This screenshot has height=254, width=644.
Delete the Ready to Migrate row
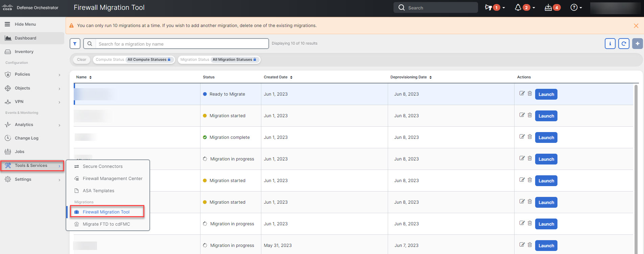tap(530, 94)
